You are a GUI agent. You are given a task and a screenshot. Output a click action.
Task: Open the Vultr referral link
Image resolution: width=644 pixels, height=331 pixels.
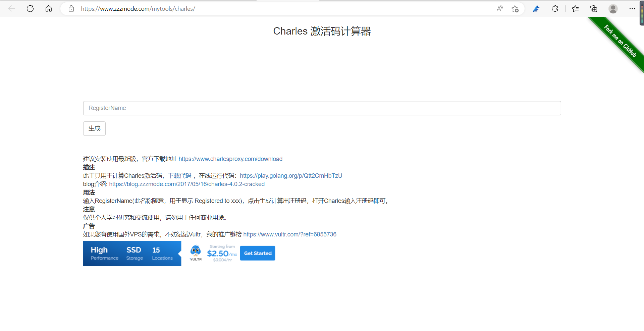pyautogui.click(x=290, y=234)
